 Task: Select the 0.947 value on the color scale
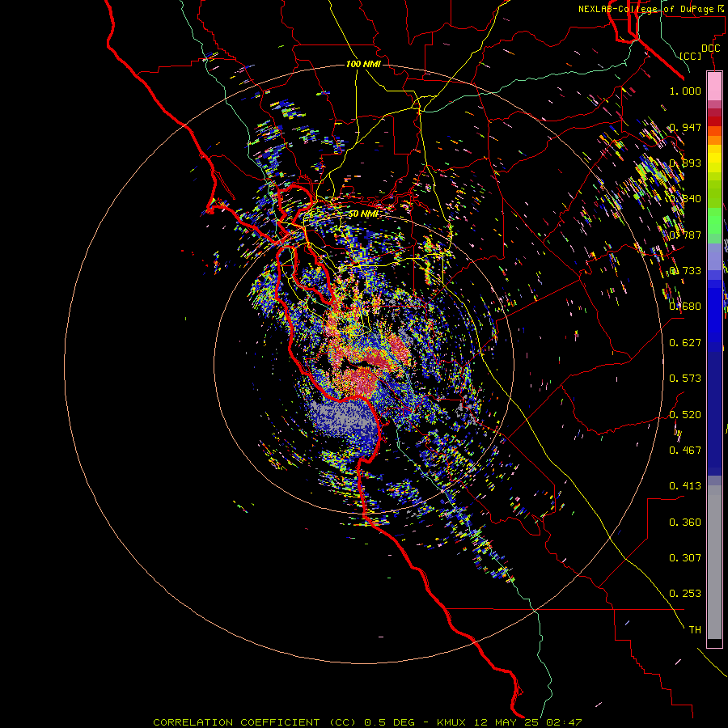pos(685,127)
